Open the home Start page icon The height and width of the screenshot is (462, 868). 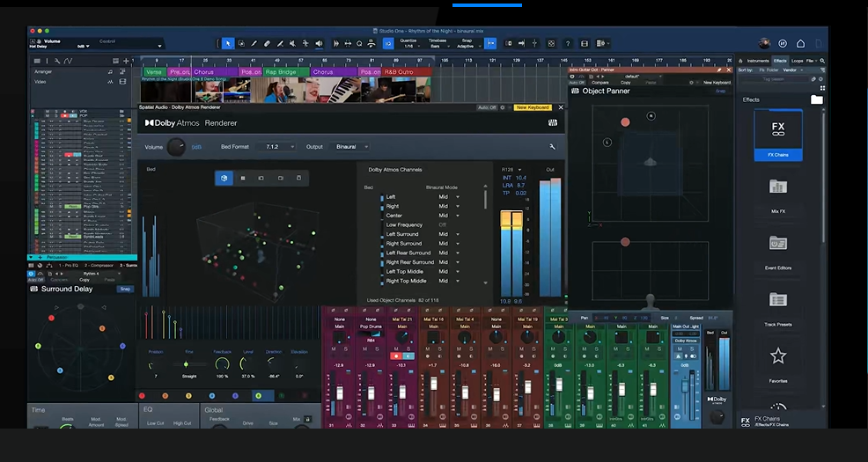click(x=800, y=43)
